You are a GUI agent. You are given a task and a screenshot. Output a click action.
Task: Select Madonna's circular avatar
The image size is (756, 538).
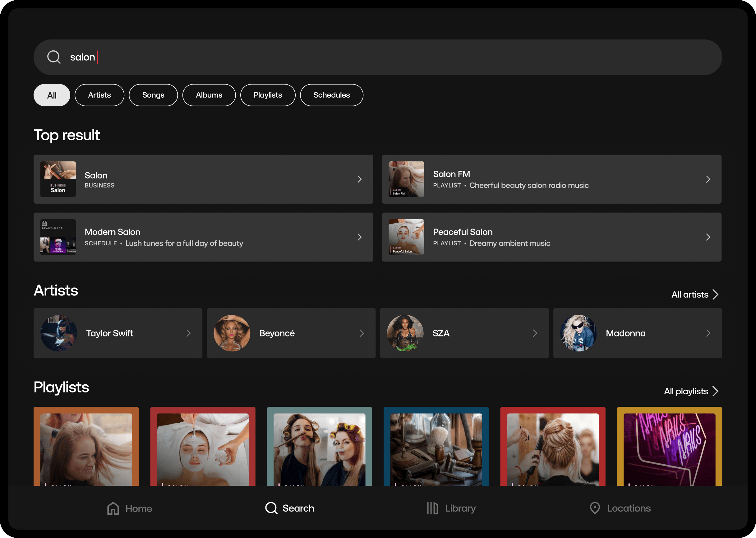(578, 333)
